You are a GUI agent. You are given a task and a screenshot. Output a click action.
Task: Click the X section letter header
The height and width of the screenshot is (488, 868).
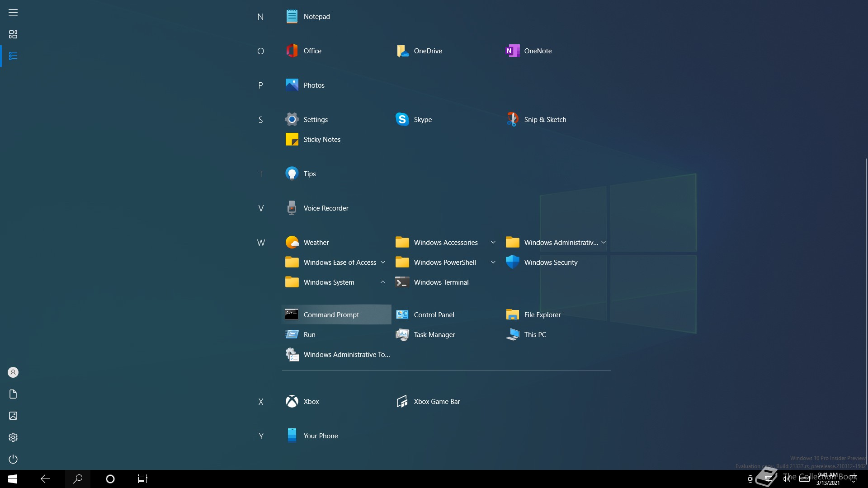coord(261,402)
